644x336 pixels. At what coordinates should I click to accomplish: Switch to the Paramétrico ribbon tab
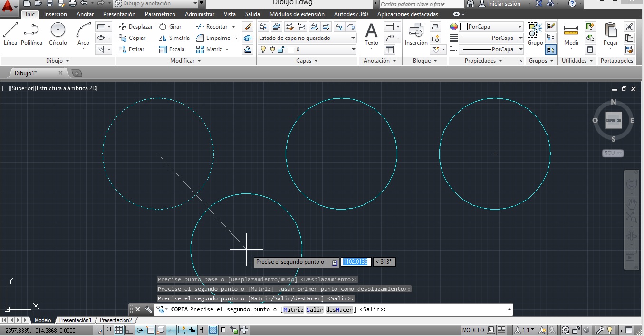[160, 14]
